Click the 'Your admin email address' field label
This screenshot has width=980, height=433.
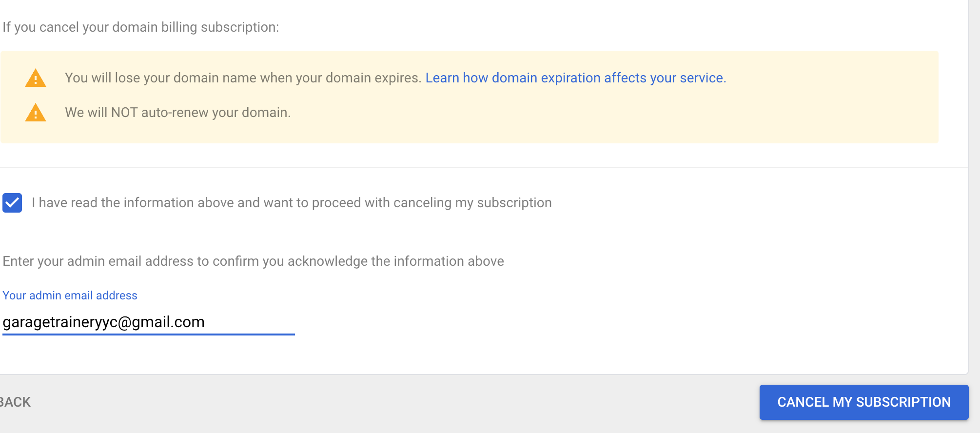click(70, 295)
